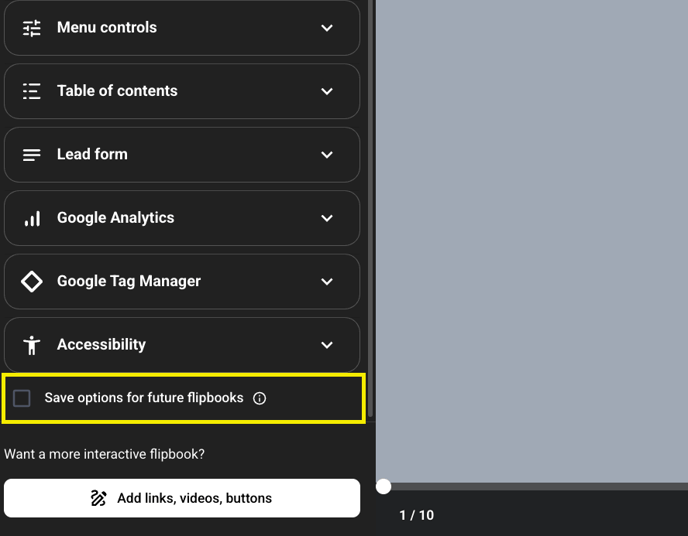The height and width of the screenshot is (536, 688).
Task: Open the Accessibility section title
Action: click(x=101, y=345)
